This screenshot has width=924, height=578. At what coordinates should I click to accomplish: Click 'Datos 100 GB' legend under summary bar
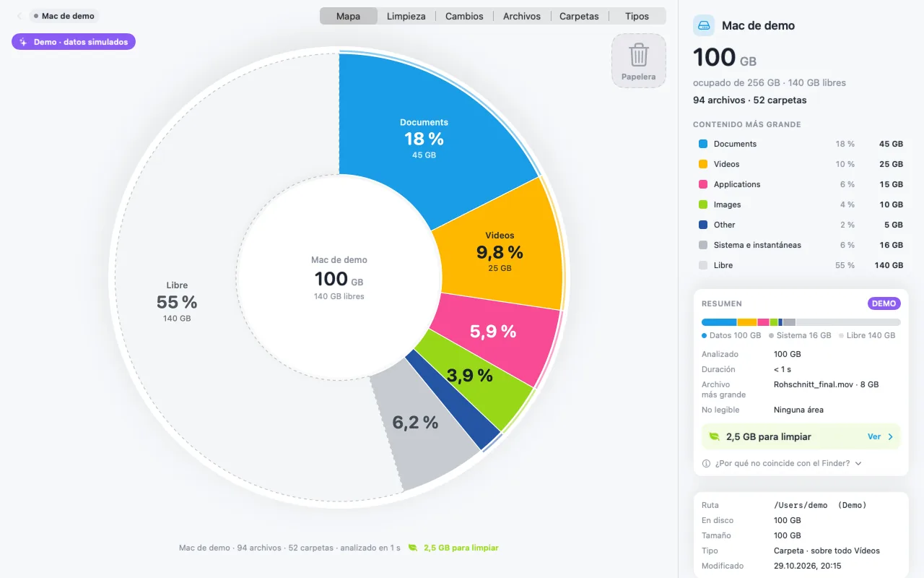point(731,335)
